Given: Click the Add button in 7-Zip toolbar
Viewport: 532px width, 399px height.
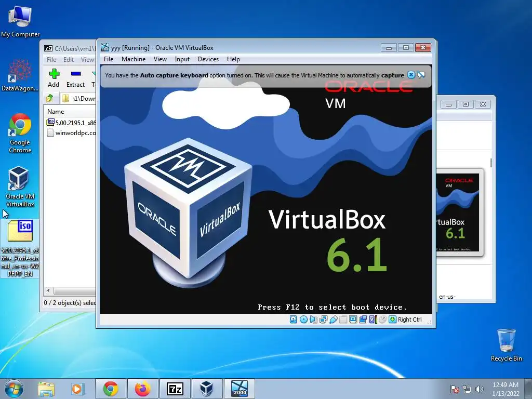Looking at the screenshot, I should point(54,78).
